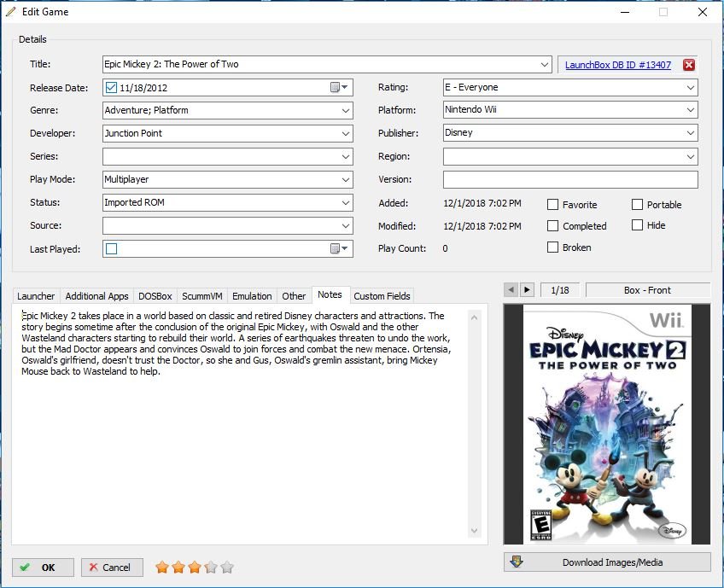Open the Play Mode dropdown
The height and width of the screenshot is (588, 724).
click(x=346, y=180)
